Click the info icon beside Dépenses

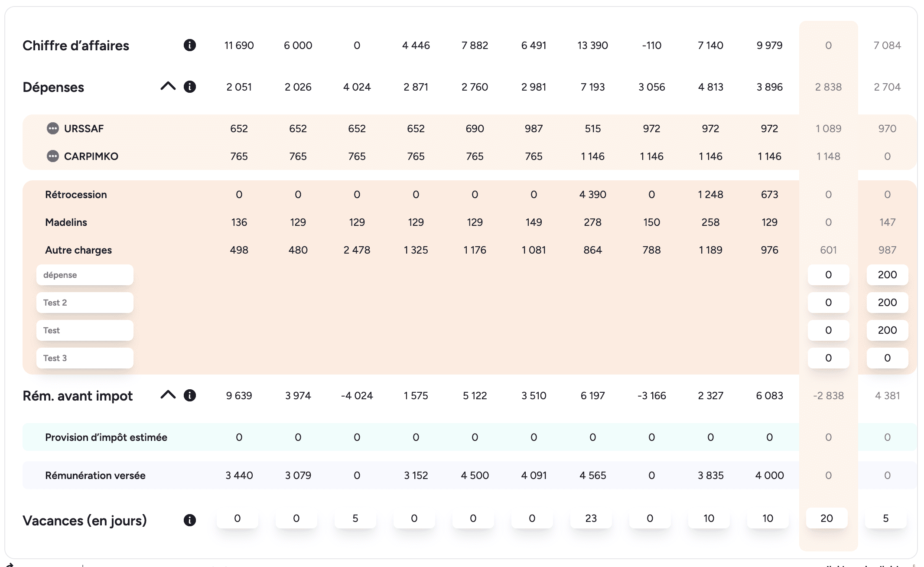(189, 87)
